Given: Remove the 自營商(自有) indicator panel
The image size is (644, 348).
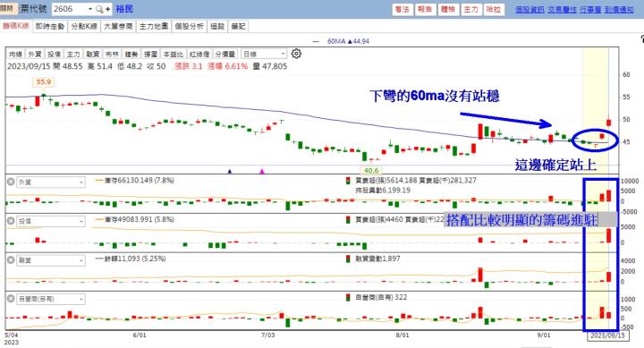Looking at the screenshot, I should pos(11,299).
